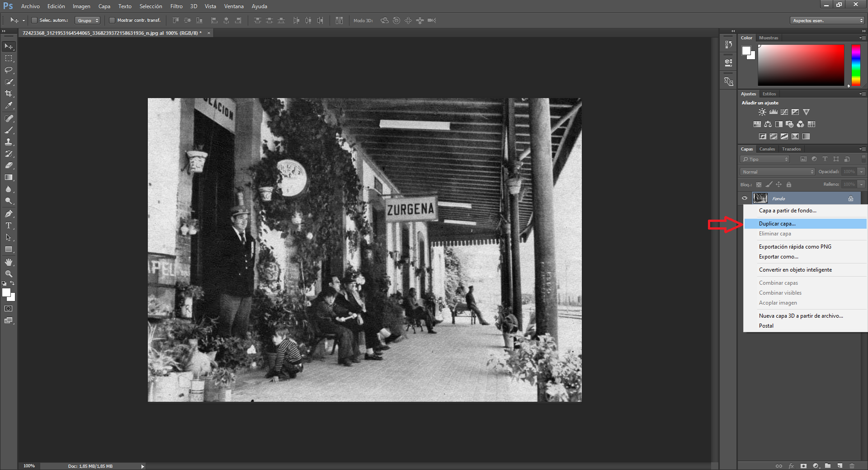868x470 pixels.
Task: Open the Grupo auto-select dropdown
Action: pos(87,20)
